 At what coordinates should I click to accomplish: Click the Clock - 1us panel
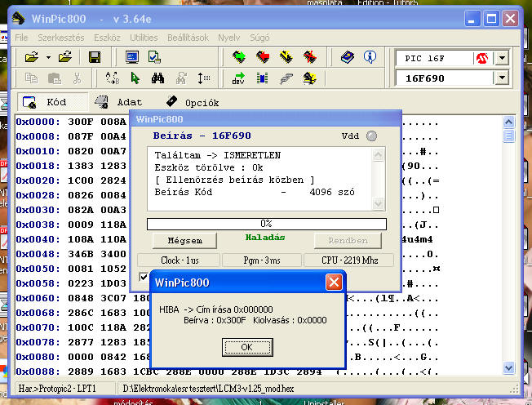pyautogui.click(x=180, y=260)
